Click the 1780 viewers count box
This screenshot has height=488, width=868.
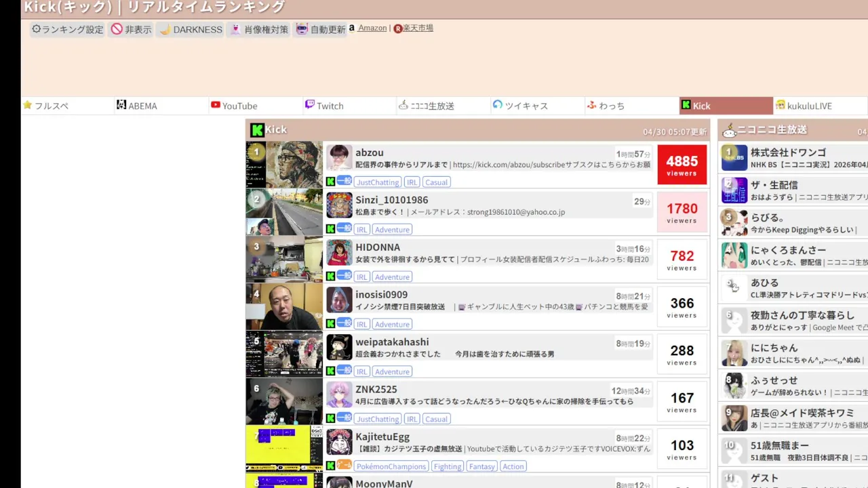click(682, 212)
